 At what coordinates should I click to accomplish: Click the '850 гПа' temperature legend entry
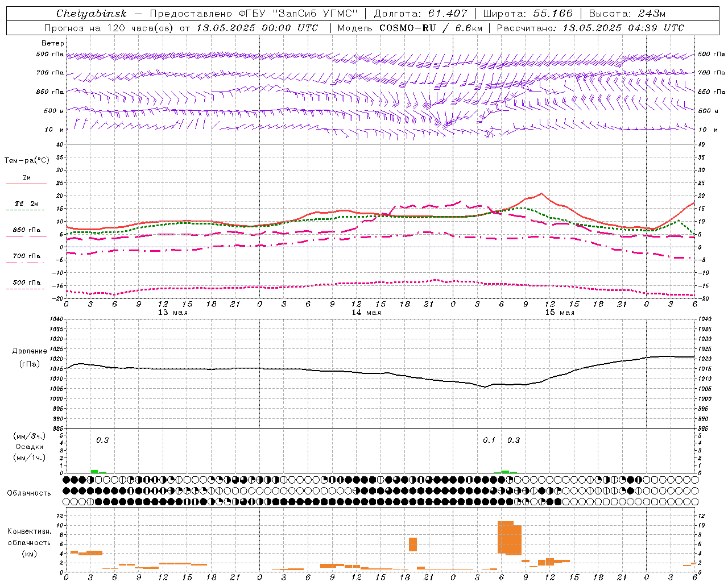[27, 230]
